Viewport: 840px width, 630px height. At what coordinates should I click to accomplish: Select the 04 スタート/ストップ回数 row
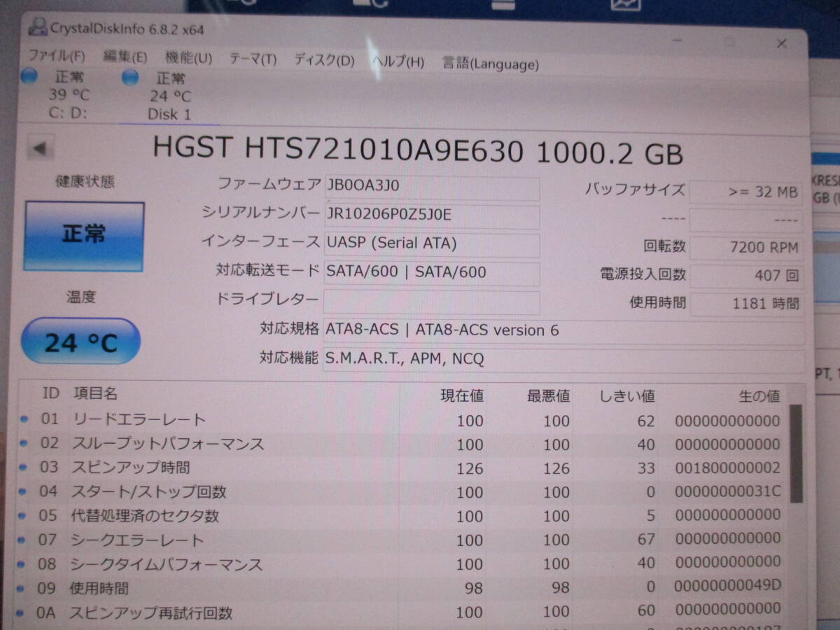click(400, 491)
